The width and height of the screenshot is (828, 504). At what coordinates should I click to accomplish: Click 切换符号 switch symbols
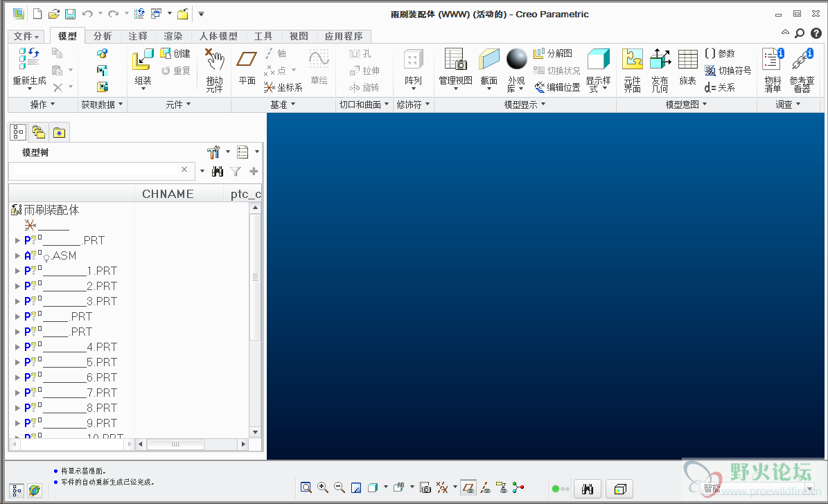[x=728, y=70]
